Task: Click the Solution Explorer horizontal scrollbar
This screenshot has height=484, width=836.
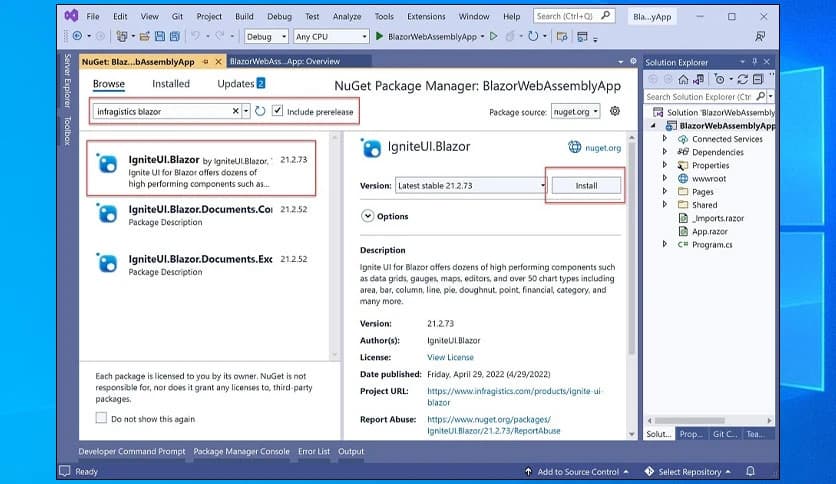Action: 689,420
